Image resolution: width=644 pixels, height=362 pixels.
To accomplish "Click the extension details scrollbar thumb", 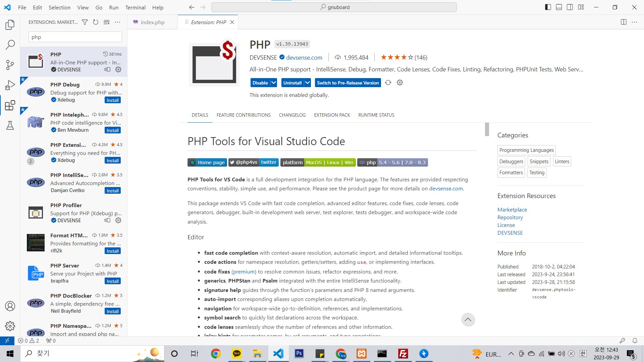I will 487,129.
